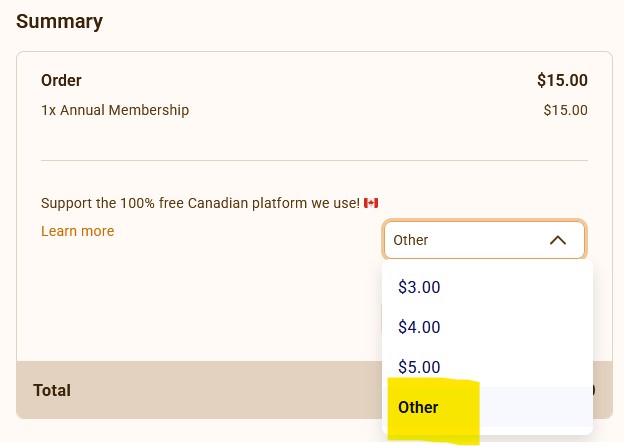Collapse the contribution dropdown using chevron arrow
Image resolution: width=624 pixels, height=446 pixels.
tap(558, 240)
